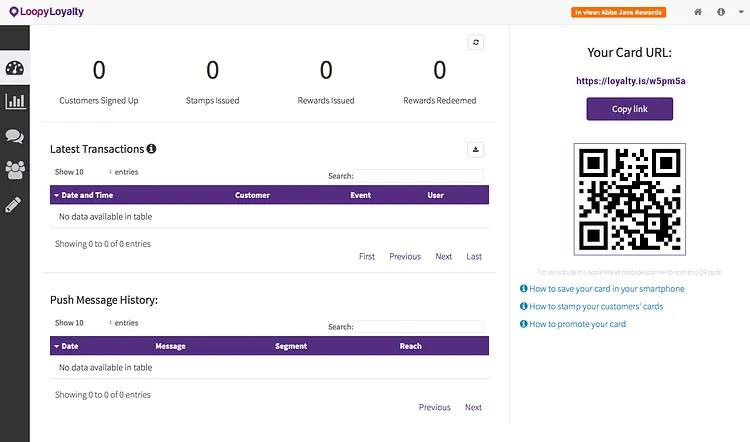Image resolution: width=750 pixels, height=442 pixels.
Task: Open the pencil card design sidebar icon
Action: (13, 204)
